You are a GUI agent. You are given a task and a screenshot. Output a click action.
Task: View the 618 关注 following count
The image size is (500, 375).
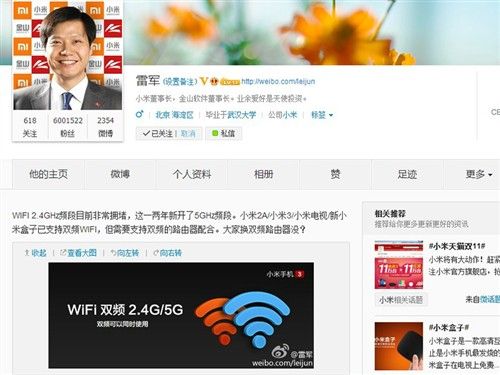coord(30,127)
